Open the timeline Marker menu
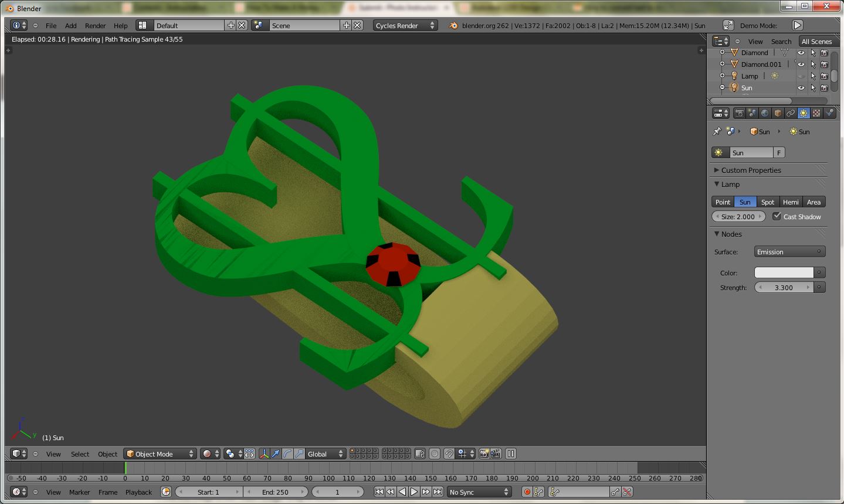This screenshot has height=504, width=844. [x=79, y=492]
